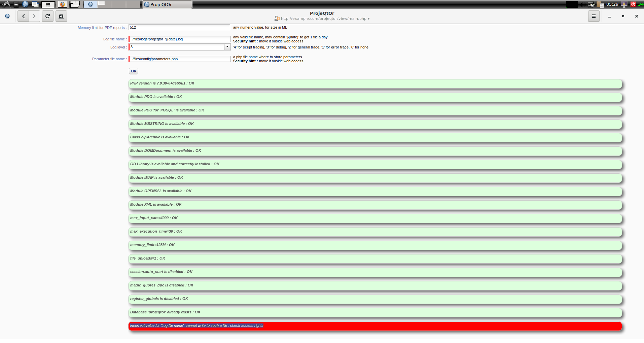Click the clock showing 05:29

point(612,4)
